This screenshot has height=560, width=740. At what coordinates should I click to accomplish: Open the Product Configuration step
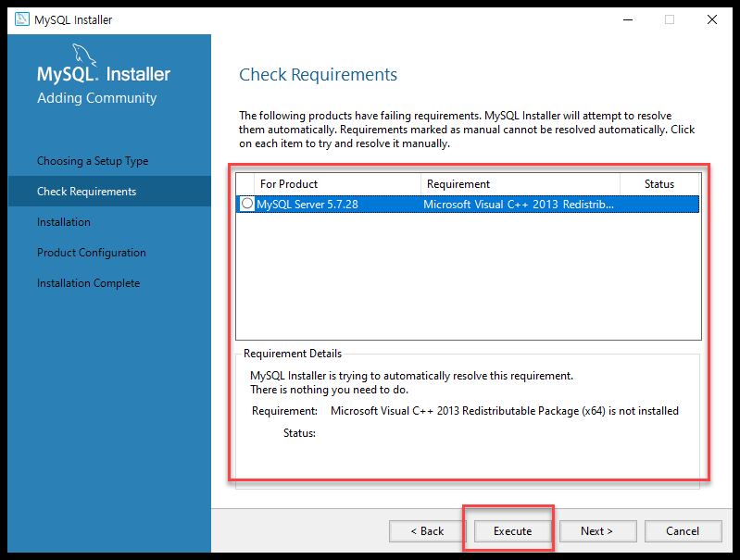pos(92,253)
